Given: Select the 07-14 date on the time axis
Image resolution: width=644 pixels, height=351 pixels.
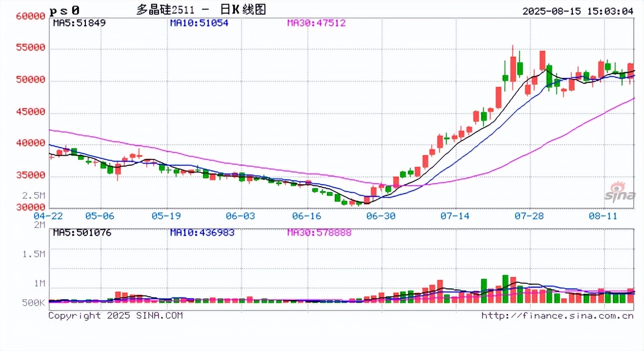Looking at the screenshot, I should [x=455, y=216].
